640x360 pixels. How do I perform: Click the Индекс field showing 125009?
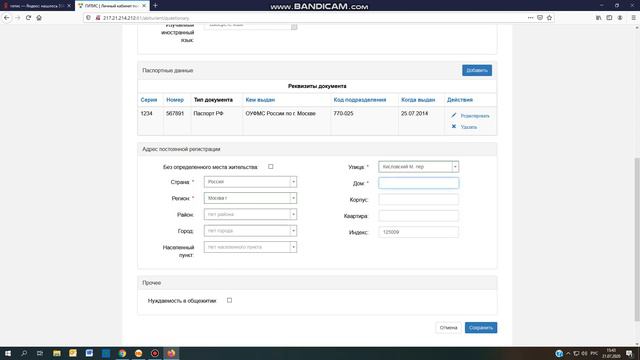pos(418,232)
